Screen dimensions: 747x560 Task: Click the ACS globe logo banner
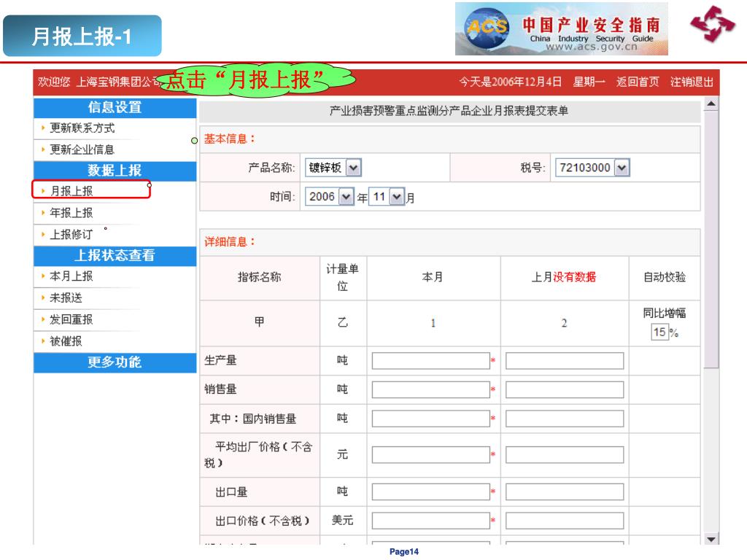[561, 28]
